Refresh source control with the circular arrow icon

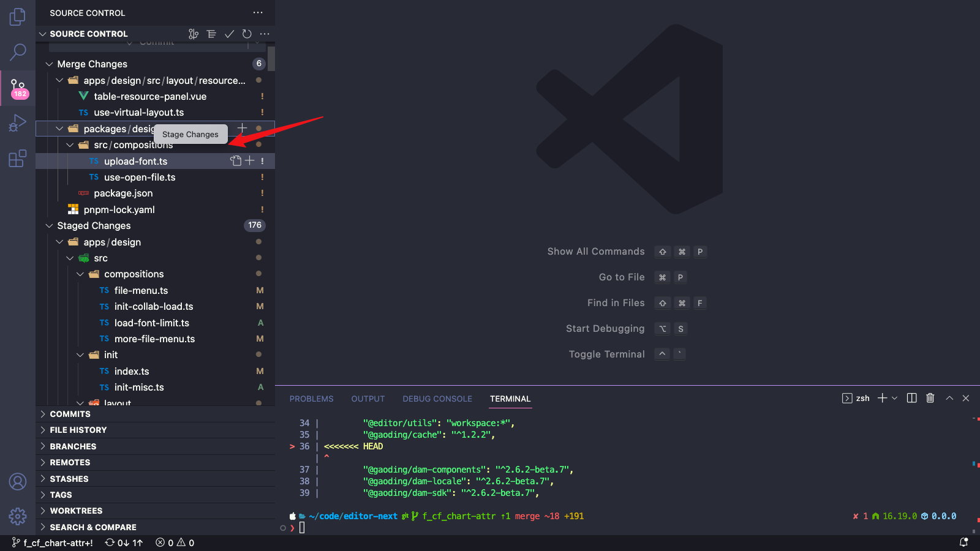click(247, 34)
